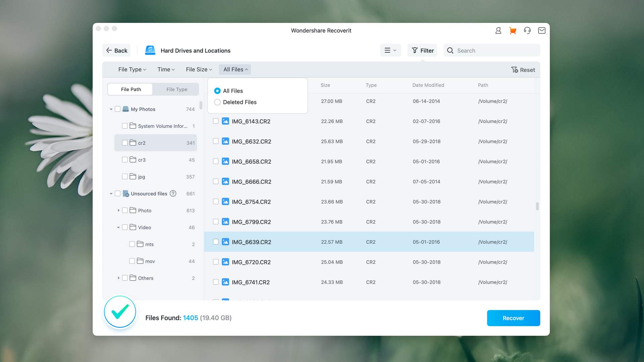
Task: Click the image icon for IMG_6666.CR2
Action: coord(225,181)
